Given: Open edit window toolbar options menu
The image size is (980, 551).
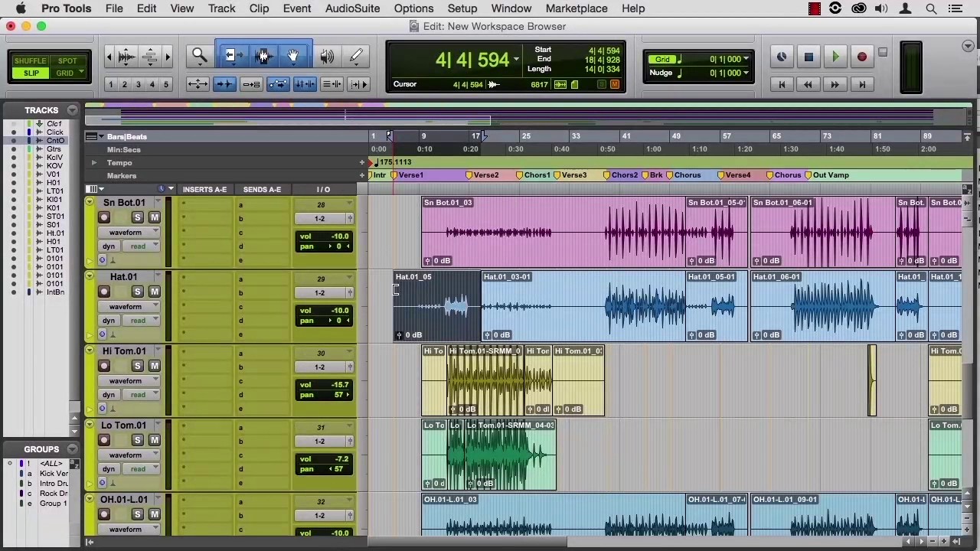Looking at the screenshot, I should (968, 46).
